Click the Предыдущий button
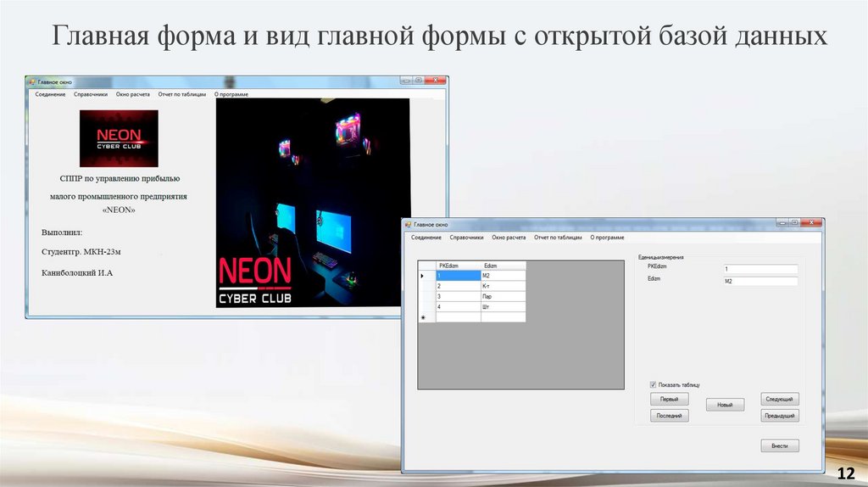Screen dimensions: 868x487 coord(780,416)
